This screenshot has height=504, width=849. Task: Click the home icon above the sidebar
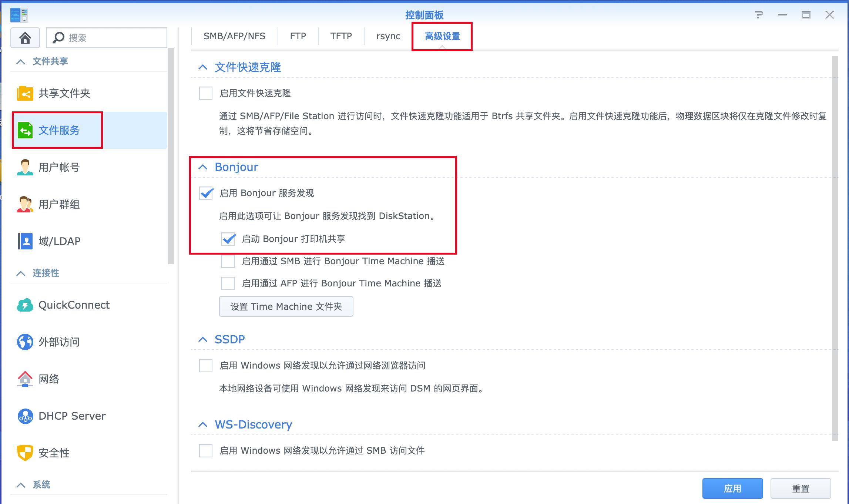(x=24, y=37)
